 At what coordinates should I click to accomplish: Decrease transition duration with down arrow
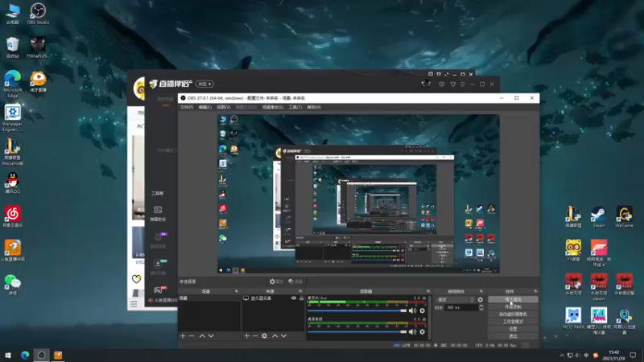(x=481, y=309)
